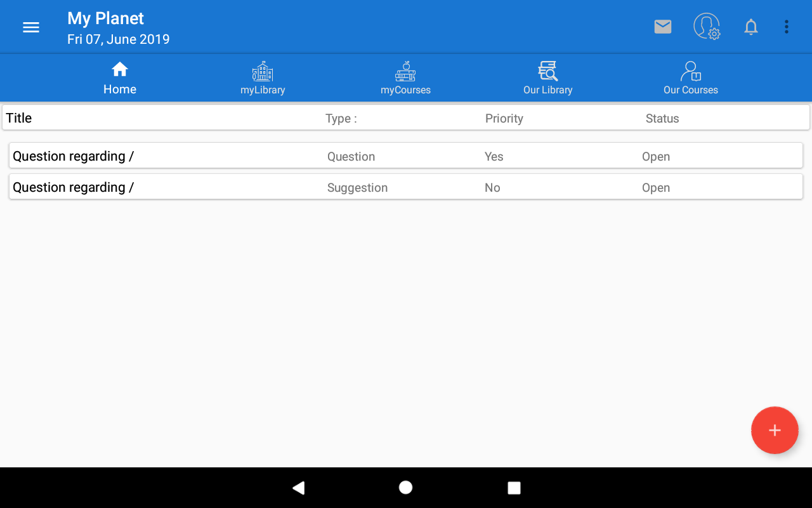View notifications with the bell icon
Image resolution: width=812 pixels, height=508 pixels.
pyautogui.click(x=750, y=27)
